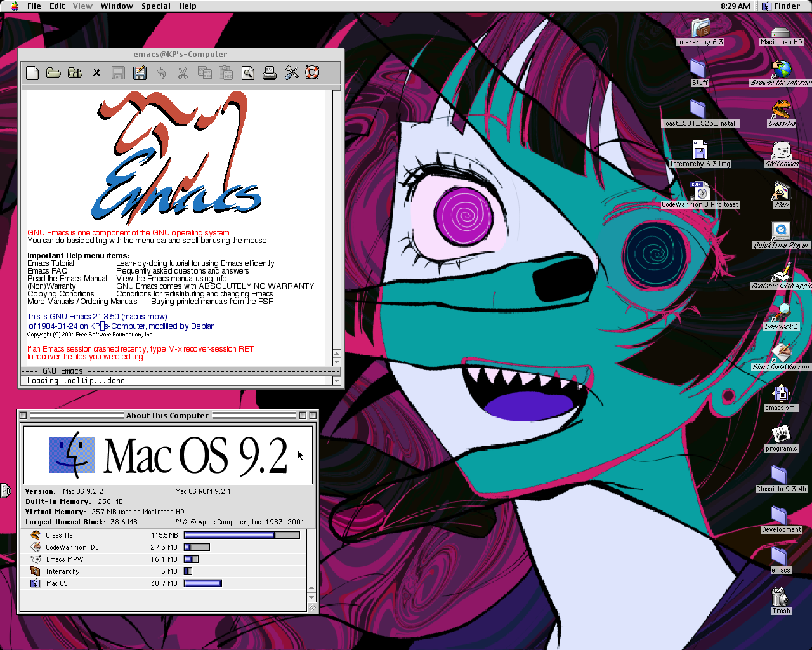Click the lifebuoy help icon
812x650 pixels.
[312, 73]
